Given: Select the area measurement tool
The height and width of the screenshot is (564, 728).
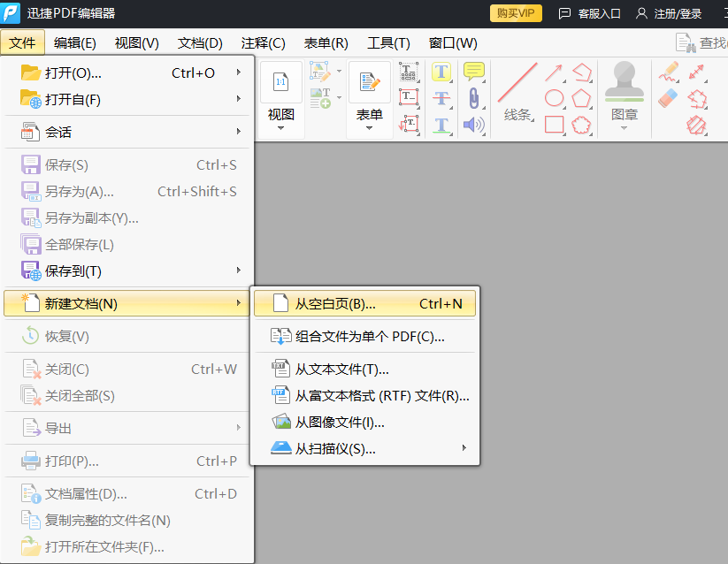Looking at the screenshot, I should click(696, 125).
